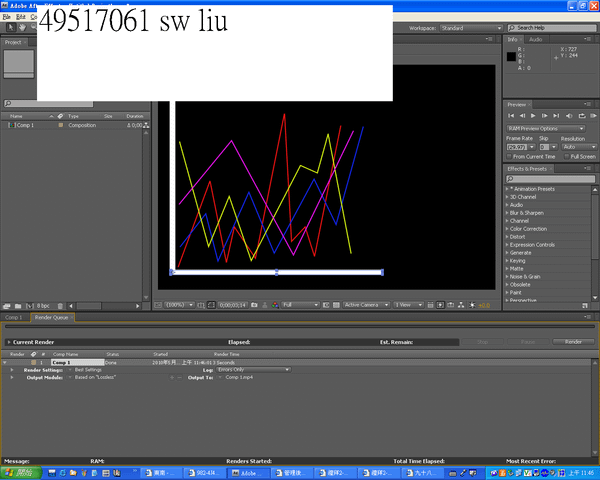Toggle transparency grid in viewer
Screen dimensions: 600x480
pos(336,305)
